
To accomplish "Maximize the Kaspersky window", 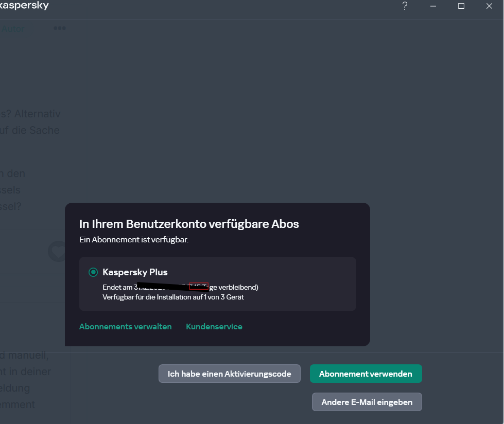I will click(x=461, y=6).
